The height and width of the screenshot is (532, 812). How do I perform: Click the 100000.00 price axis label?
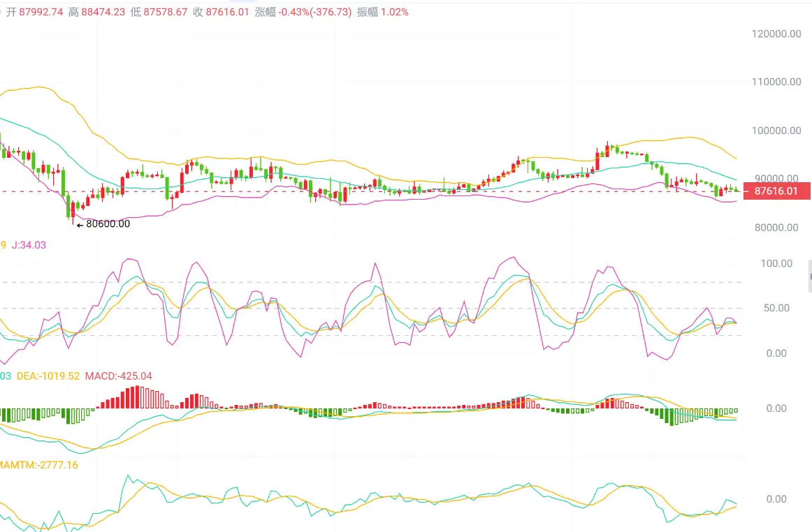pos(776,131)
